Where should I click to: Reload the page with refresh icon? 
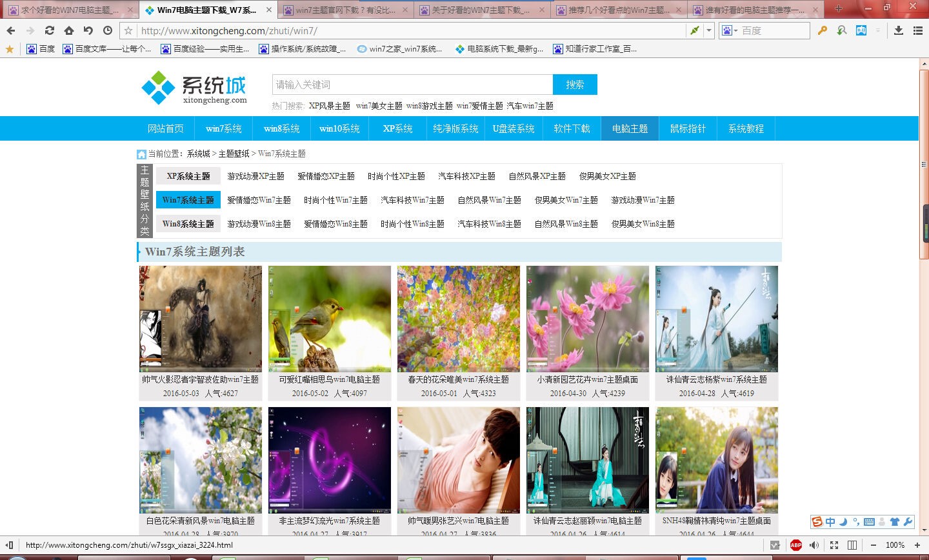pos(50,30)
